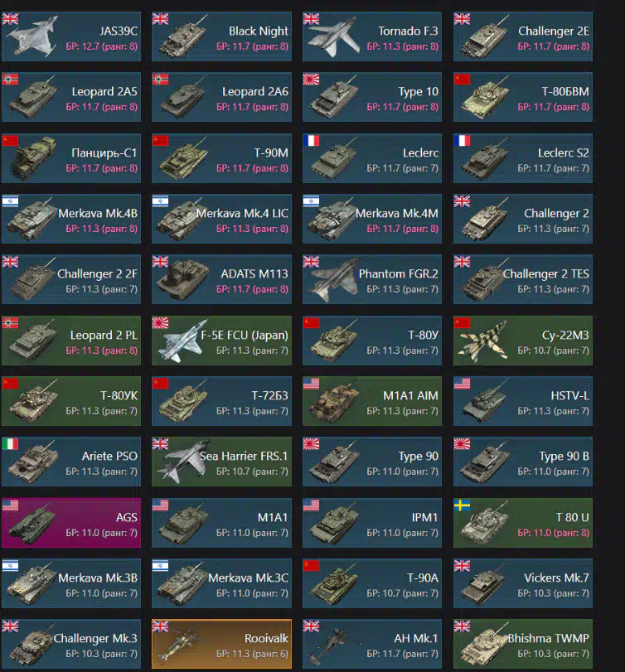Select the F-5E FCU (Japan) aircraft icon
The height and width of the screenshot is (672, 625).
coord(182,341)
